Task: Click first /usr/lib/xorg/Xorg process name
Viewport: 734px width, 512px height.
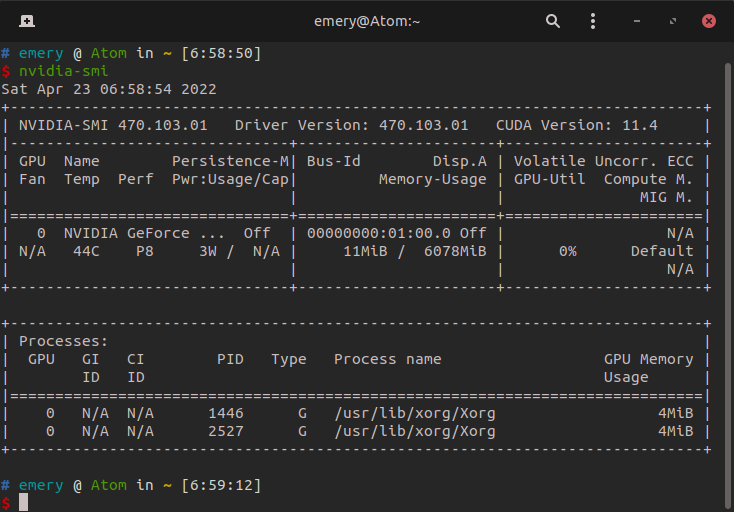Action: [415, 413]
